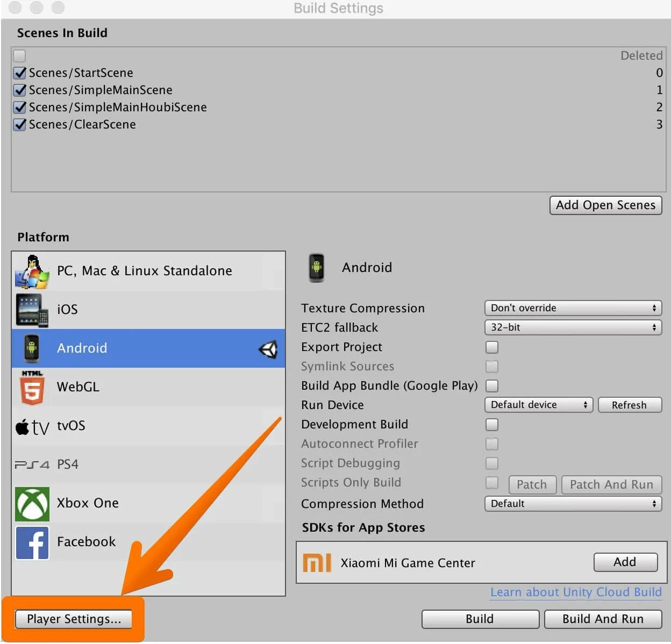Open the Texture Compression dropdown
671x644 pixels.
(573, 308)
